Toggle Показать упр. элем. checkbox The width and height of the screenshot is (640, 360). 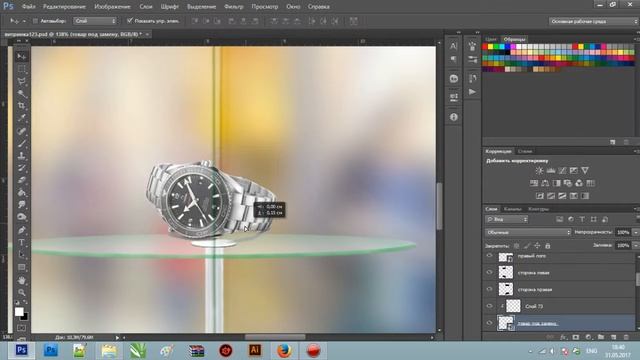129,20
